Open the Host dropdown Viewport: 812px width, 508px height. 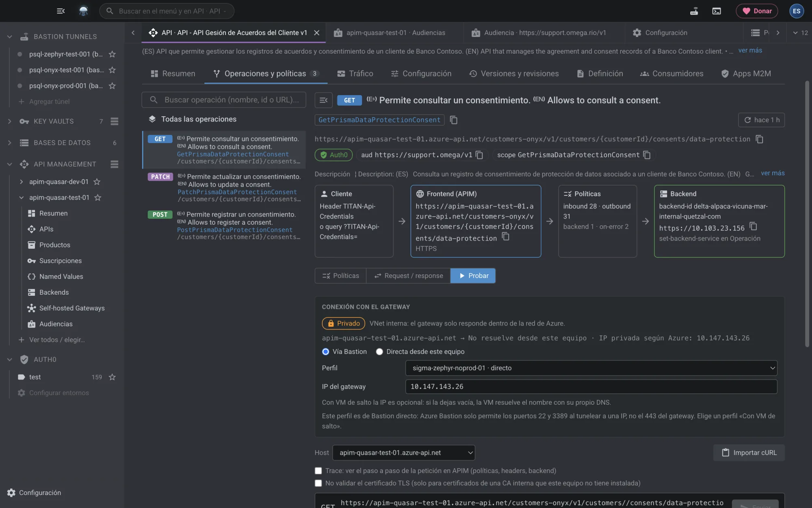pyautogui.click(x=404, y=453)
